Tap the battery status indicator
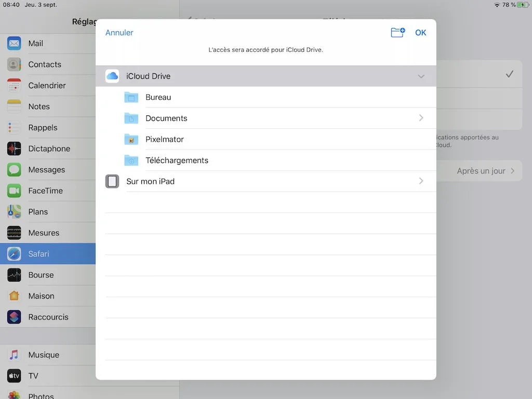 coord(522,5)
